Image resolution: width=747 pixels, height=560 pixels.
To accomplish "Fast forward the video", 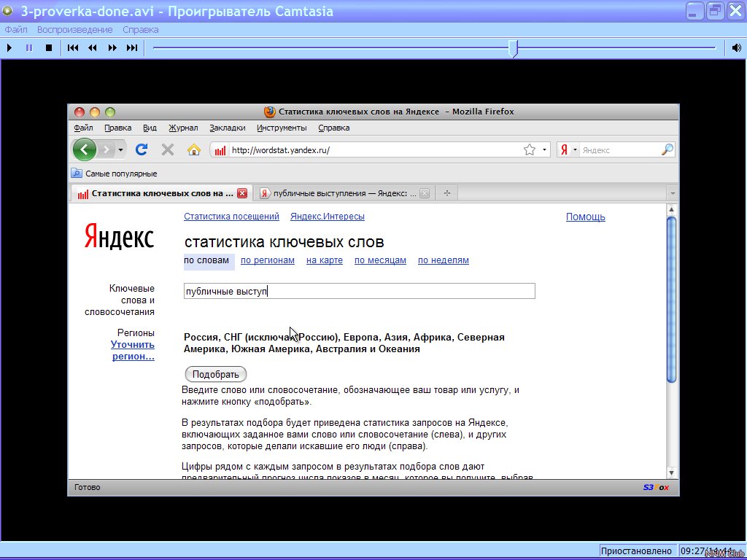I will click(112, 48).
